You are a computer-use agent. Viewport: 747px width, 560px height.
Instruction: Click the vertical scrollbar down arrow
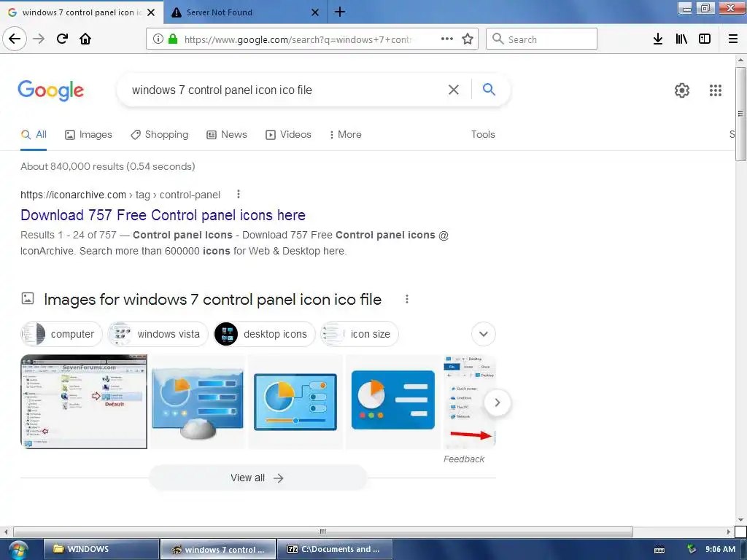(740, 520)
